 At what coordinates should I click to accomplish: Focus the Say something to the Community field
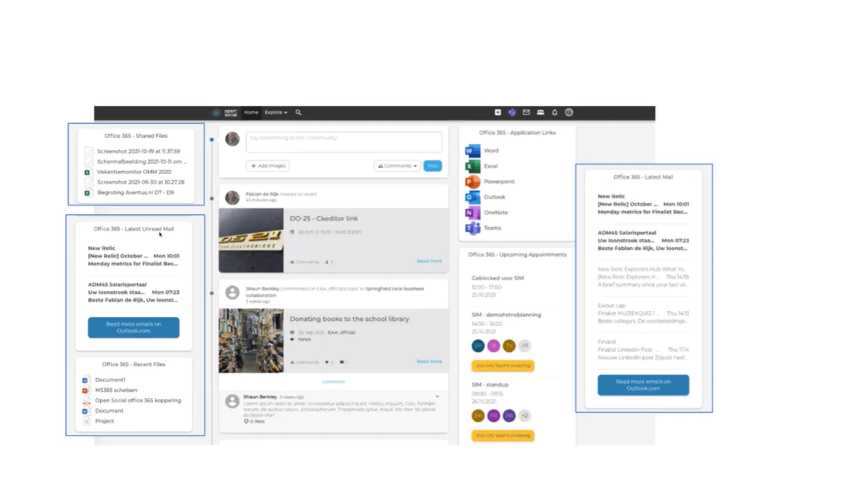pyautogui.click(x=344, y=142)
